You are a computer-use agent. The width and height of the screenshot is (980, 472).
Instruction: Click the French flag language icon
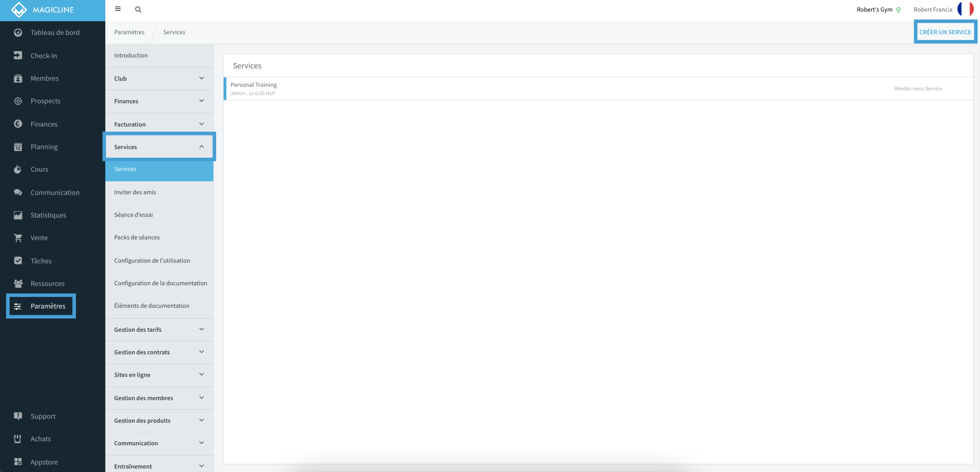965,9
